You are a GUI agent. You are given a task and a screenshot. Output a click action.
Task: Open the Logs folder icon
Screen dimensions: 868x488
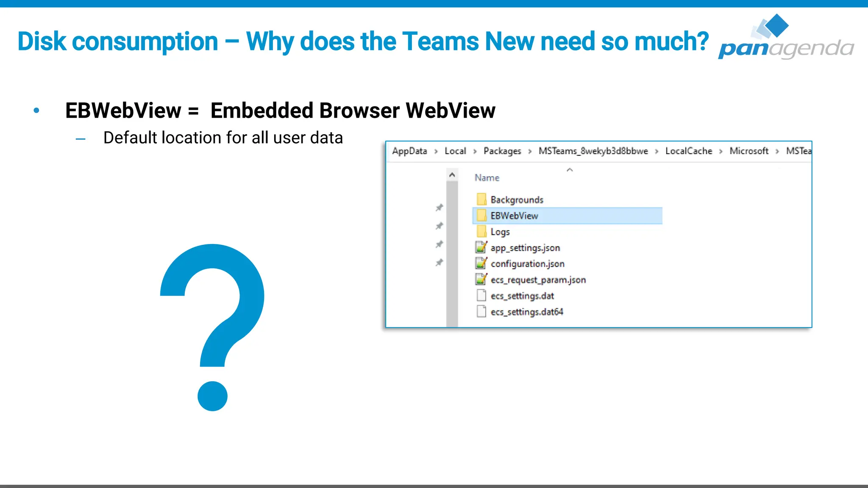click(481, 231)
